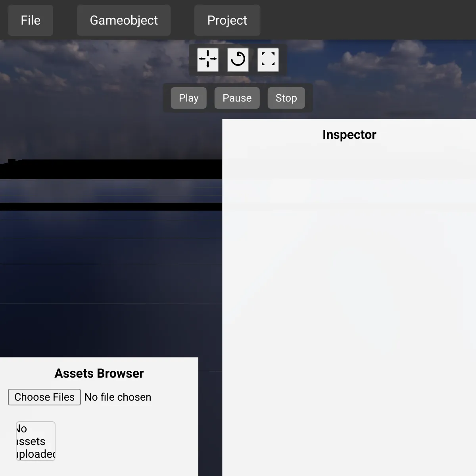The image size is (476, 476).
Task: Open the File menu
Action: (31, 20)
